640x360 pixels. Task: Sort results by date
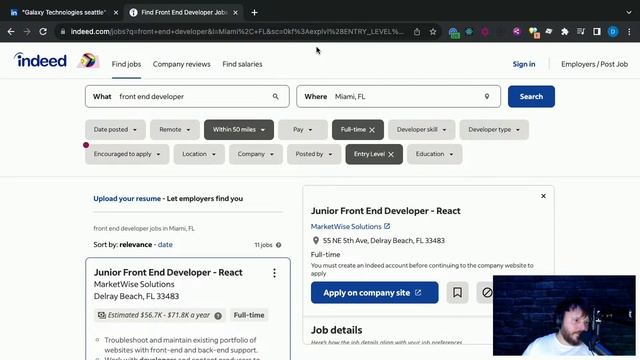[165, 244]
